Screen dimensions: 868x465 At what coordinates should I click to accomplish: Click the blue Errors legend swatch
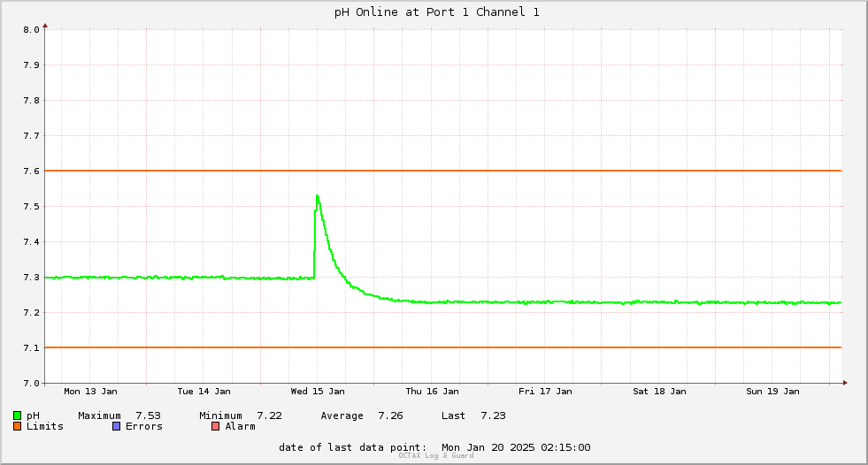116,426
